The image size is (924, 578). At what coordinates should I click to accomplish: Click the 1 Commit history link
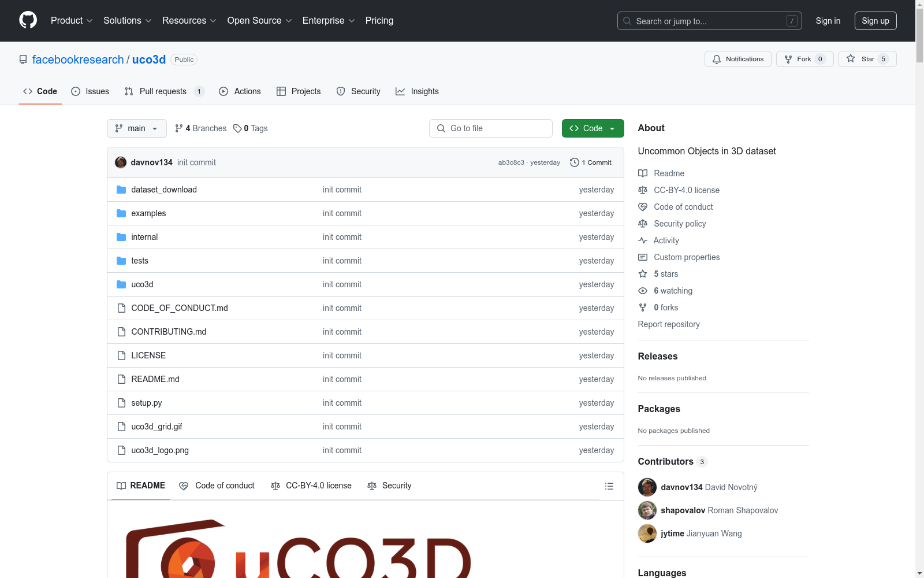coord(591,162)
